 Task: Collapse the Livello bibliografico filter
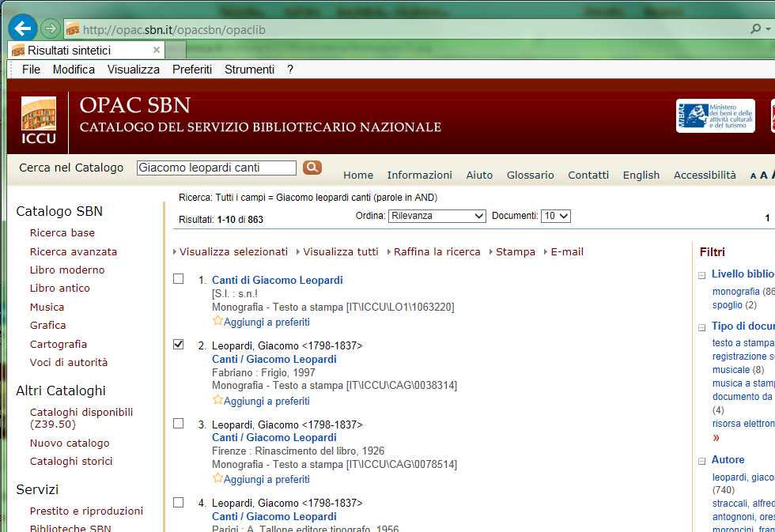(x=702, y=275)
